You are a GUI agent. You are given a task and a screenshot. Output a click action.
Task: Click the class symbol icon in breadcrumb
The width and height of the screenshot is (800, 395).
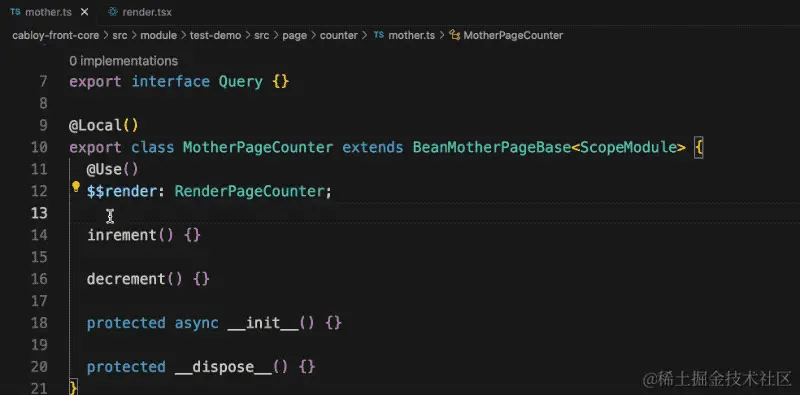(455, 35)
